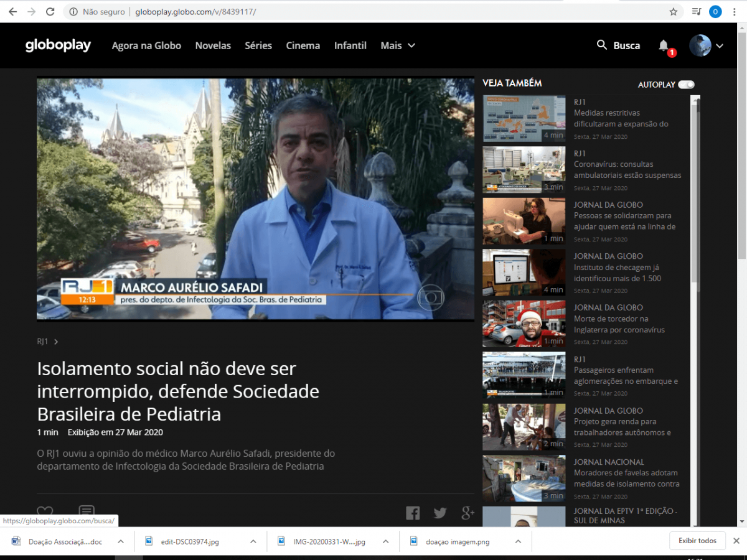
Task: Click thumbnail of hospital beds video
Action: (x=524, y=169)
